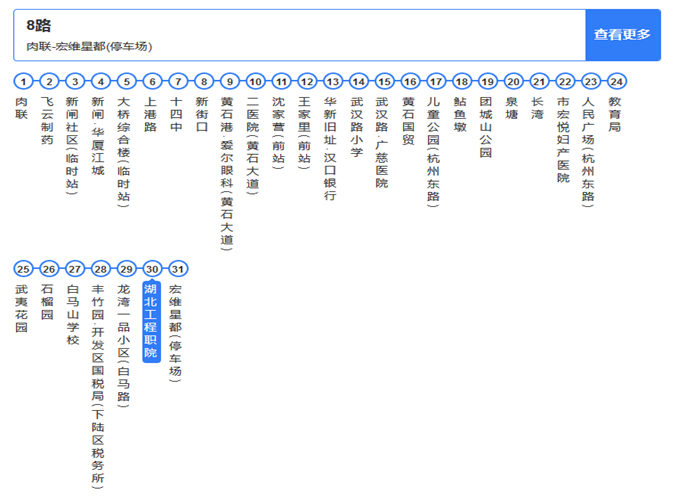
Task: Click the 上港路 stop name
Action: [150, 114]
